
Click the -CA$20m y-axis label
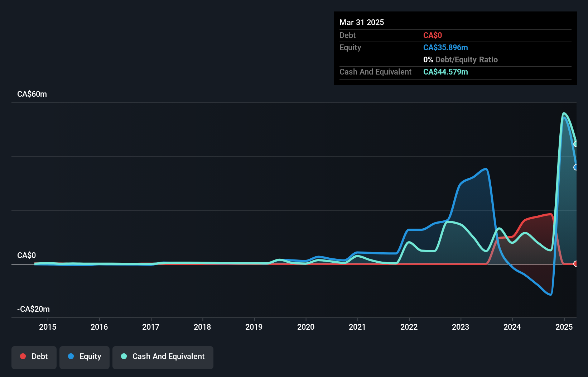tap(33, 309)
